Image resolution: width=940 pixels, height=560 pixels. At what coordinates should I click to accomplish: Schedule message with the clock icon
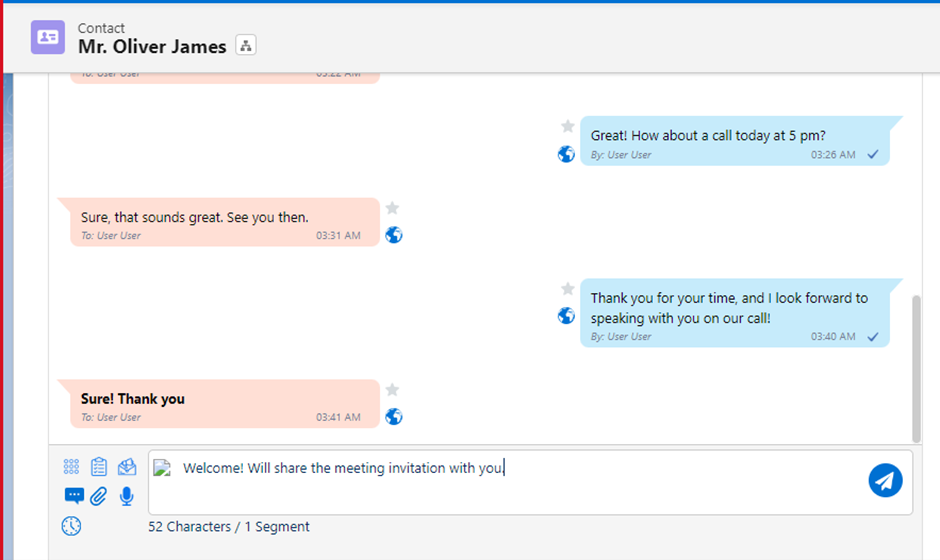(x=71, y=525)
